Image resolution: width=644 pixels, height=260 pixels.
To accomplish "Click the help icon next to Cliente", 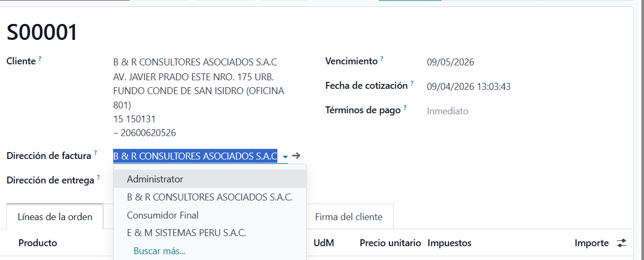I will pyautogui.click(x=40, y=59).
